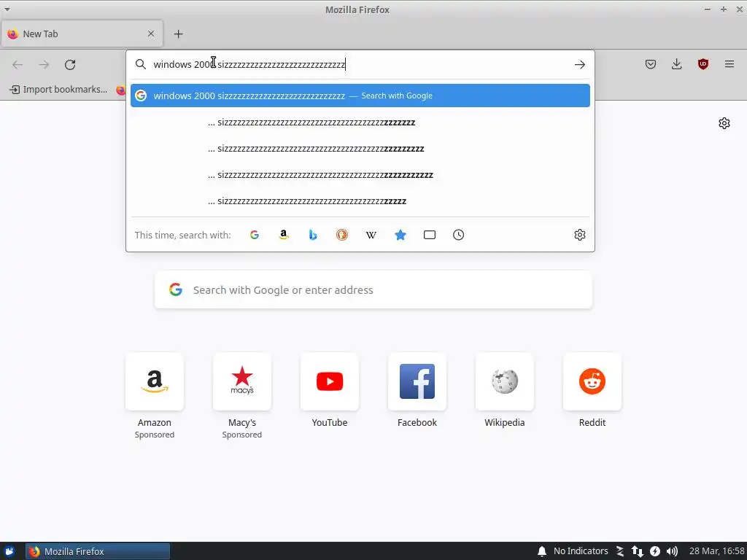747x560 pixels.
Task: Search this time with DuckDuckGo
Action: click(341, 235)
